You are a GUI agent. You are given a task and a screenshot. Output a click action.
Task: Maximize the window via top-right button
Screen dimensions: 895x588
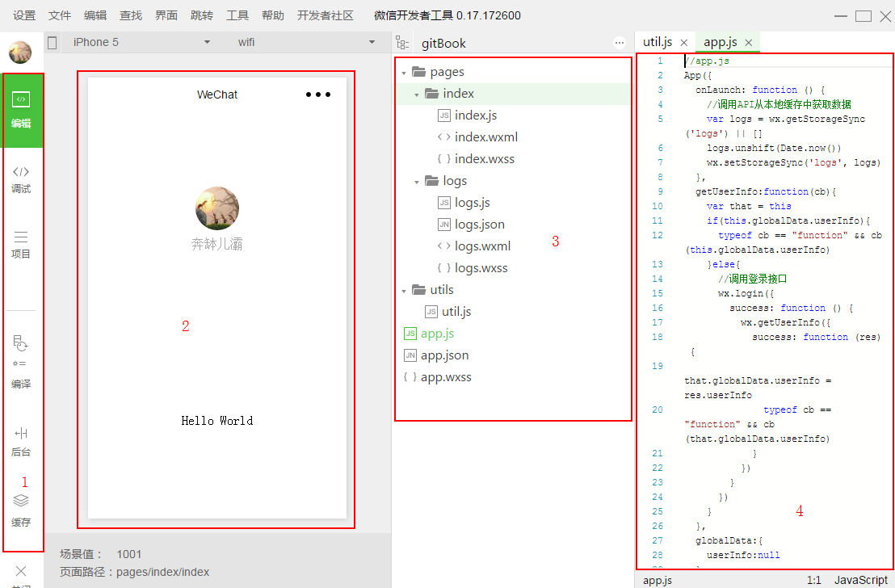pos(863,16)
